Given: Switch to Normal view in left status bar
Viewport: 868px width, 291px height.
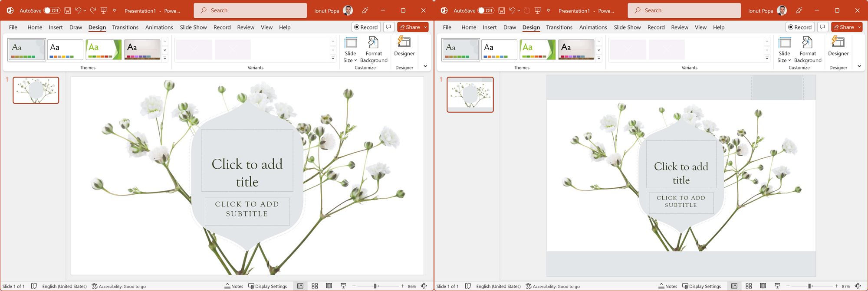Looking at the screenshot, I should (x=300, y=286).
